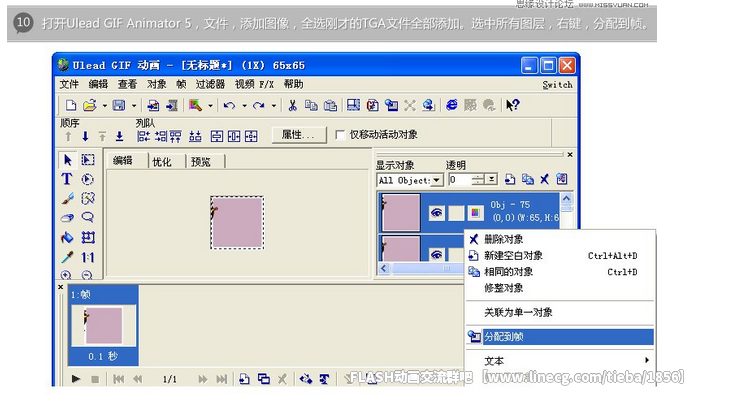Create a new file from toolbar
736x396 pixels.
(x=70, y=105)
